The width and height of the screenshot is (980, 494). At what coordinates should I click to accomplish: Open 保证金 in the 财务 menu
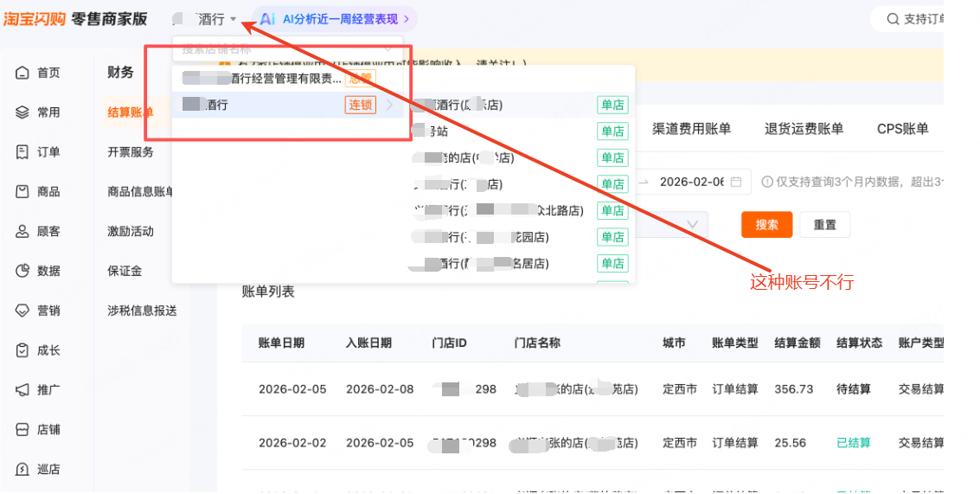[x=125, y=271]
